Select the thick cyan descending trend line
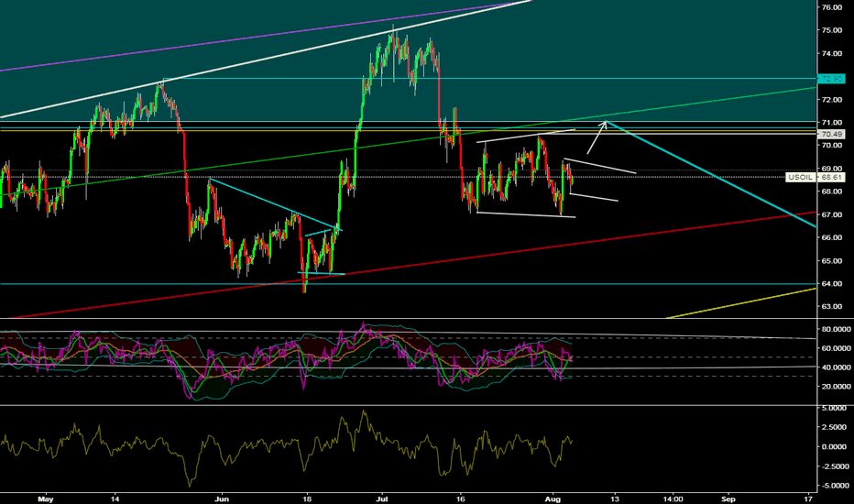 [x=712, y=174]
